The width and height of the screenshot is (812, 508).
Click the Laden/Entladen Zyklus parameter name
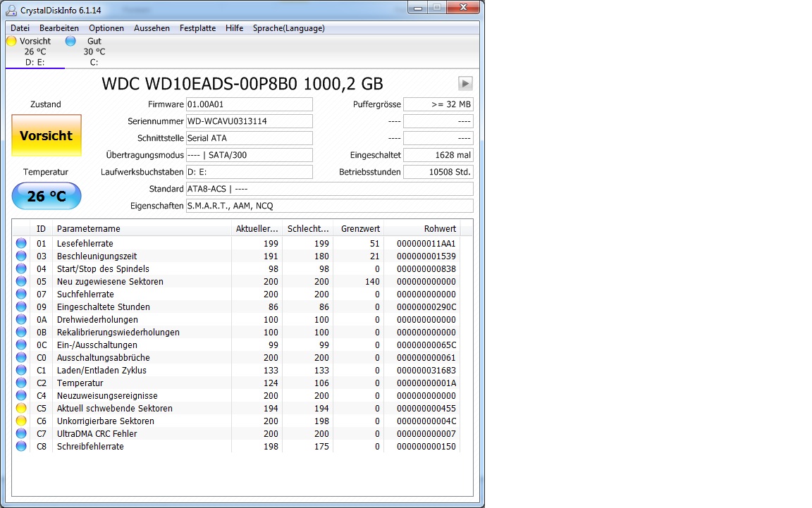pos(101,370)
